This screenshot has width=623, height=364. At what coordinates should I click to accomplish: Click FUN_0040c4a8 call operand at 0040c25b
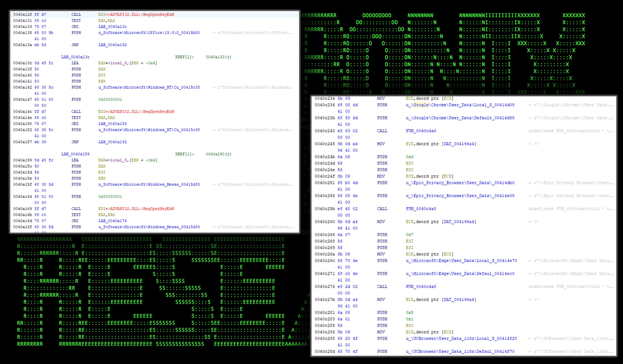(421, 209)
